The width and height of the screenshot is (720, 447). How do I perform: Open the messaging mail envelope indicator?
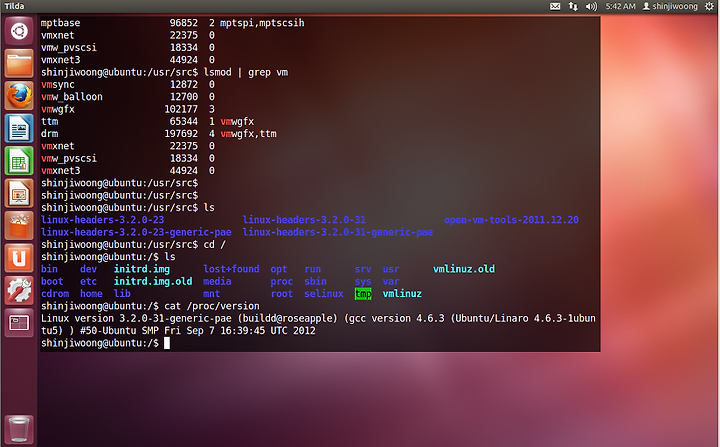tap(555, 6)
